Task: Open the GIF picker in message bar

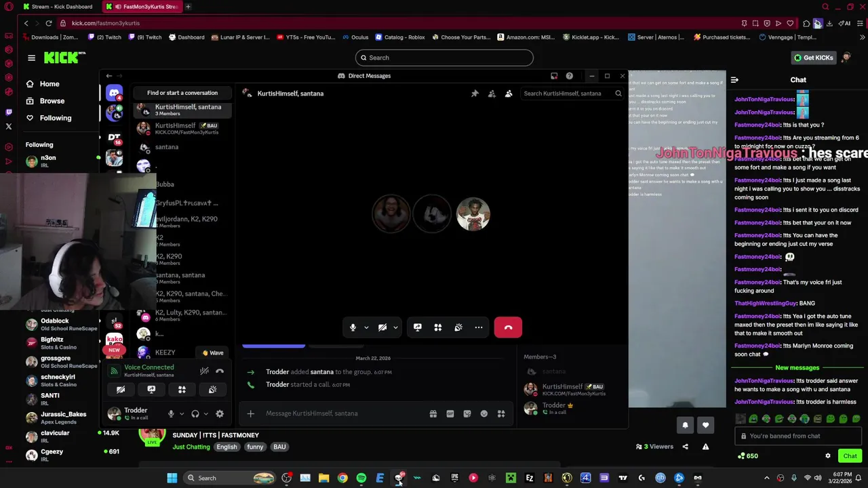Action: click(x=450, y=413)
